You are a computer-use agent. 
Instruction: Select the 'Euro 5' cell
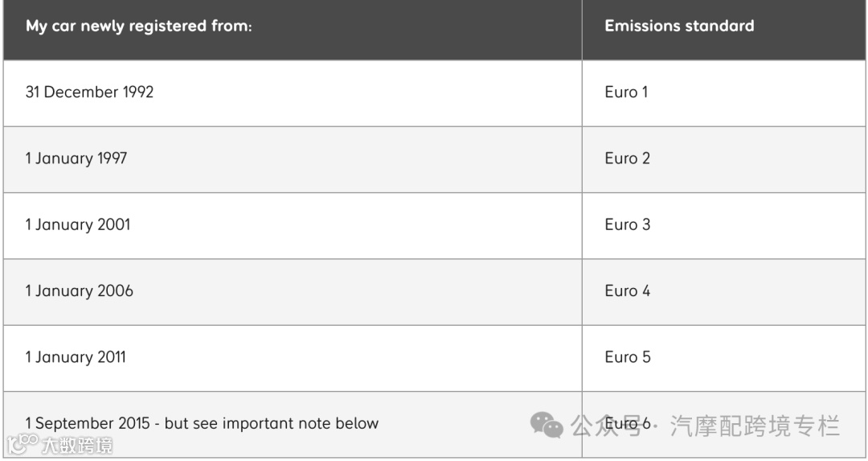pyautogui.click(x=627, y=357)
